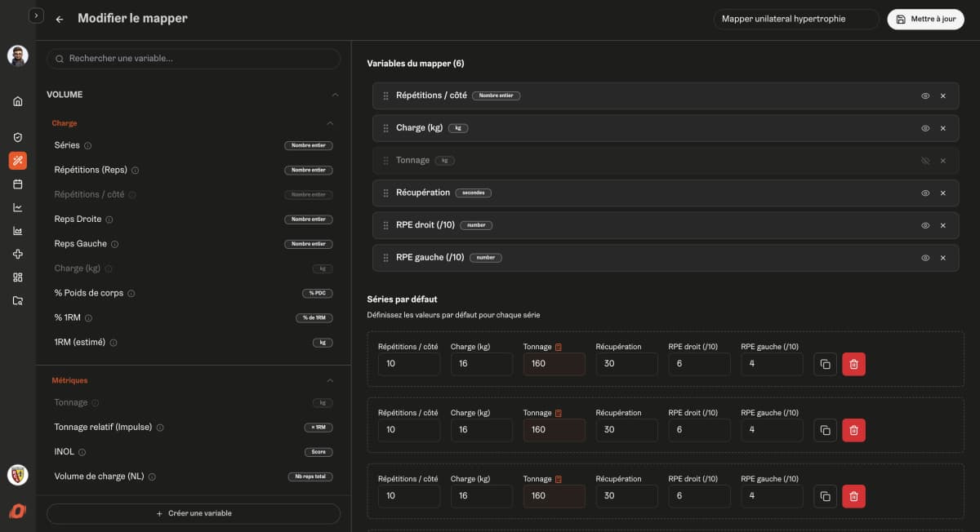980x532 pixels.
Task: Duplicate the second default series
Action: 825,430
